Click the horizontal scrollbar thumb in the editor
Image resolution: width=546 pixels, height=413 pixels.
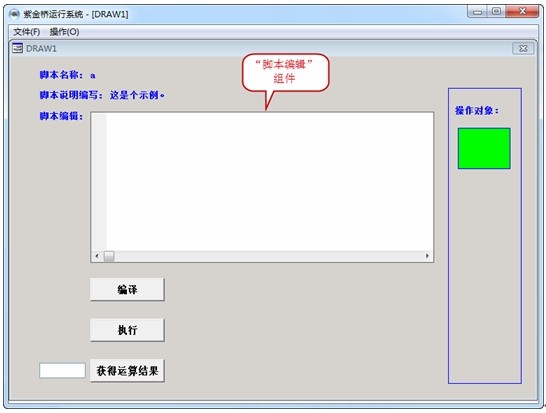(109, 256)
